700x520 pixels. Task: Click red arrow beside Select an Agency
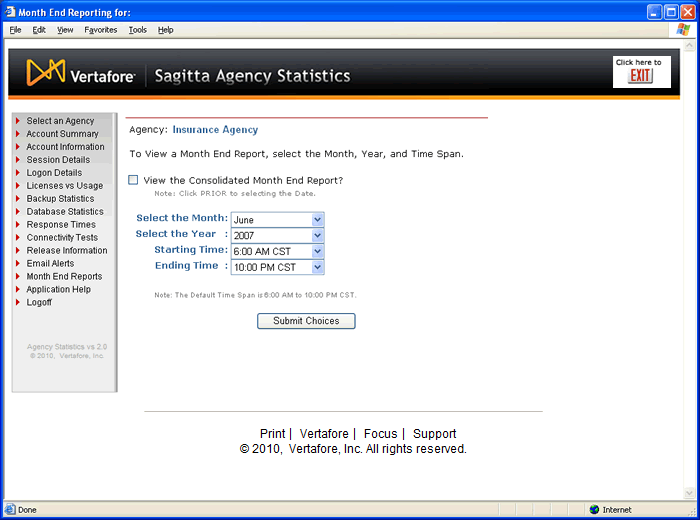tap(18, 121)
